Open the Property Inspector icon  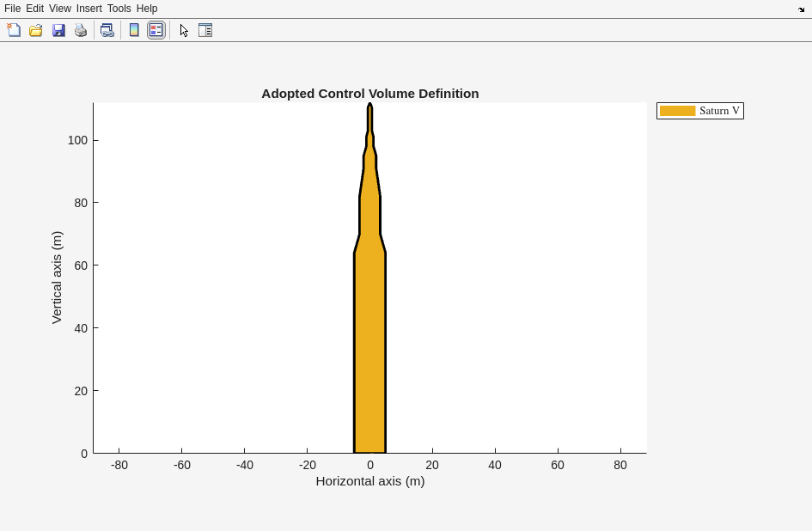point(205,30)
